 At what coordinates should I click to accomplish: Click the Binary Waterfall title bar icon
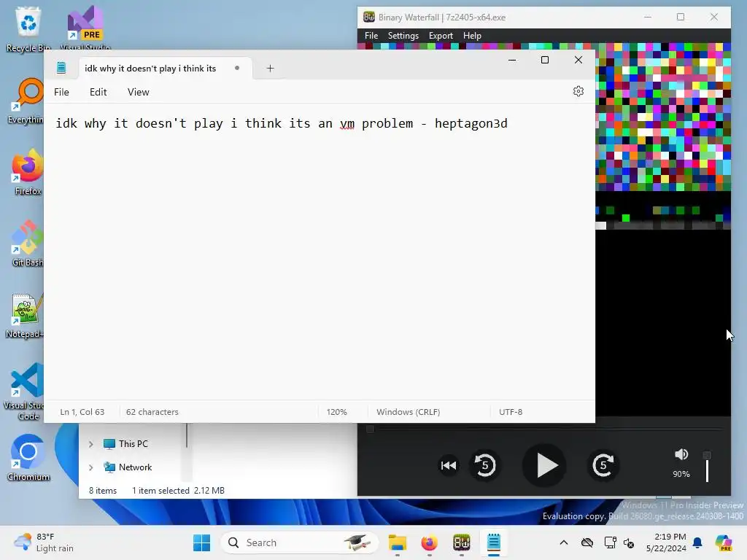[x=368, y=17]
